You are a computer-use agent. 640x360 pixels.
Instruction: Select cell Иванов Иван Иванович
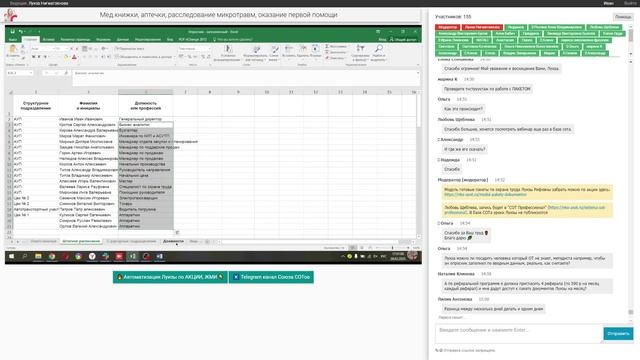pyautogui.click(x=88, y=119)
